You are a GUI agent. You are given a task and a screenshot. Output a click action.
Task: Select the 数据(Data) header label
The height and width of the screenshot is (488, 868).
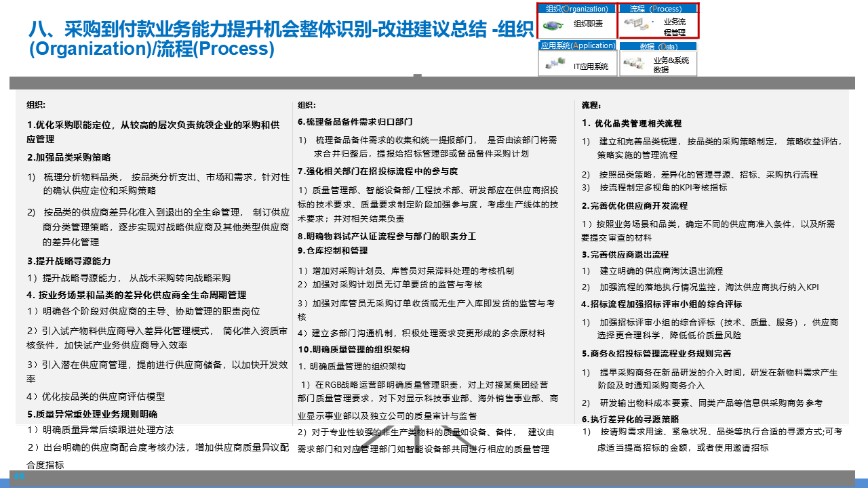pos(658,47)
